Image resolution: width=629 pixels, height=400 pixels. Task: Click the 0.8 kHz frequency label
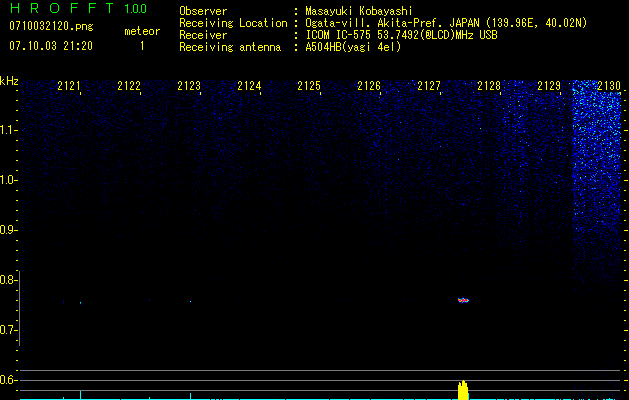(8, 280)
